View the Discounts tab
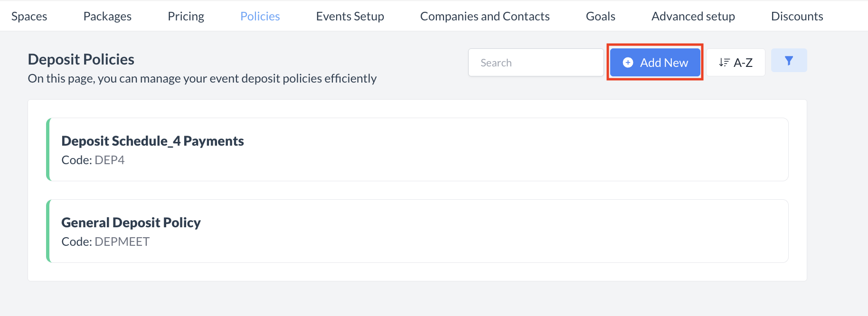 797,16
